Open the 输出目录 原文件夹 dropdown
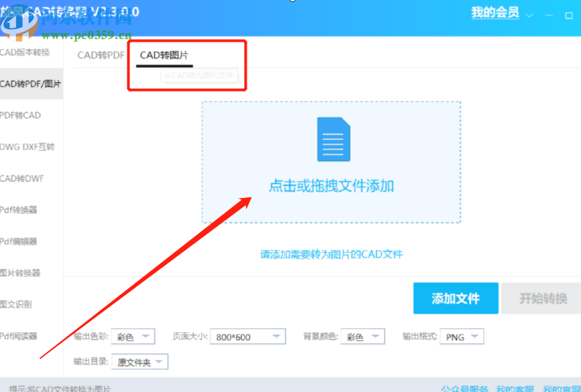This screenshot has width=581, height=392. (x=140, y=362)
